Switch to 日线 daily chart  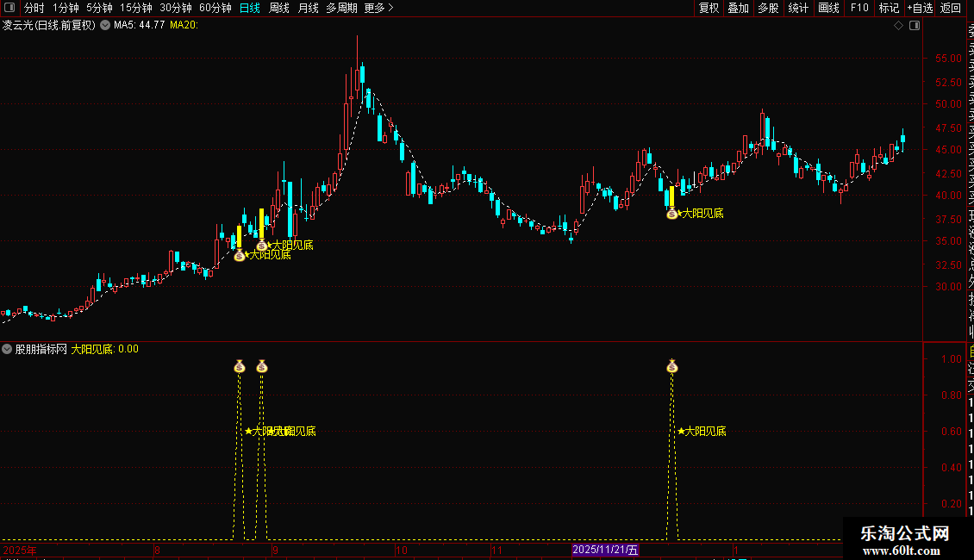250,8
